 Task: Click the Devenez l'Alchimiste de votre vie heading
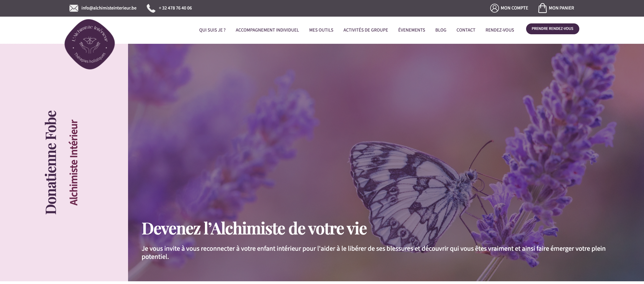pyautogui.click(x=254, y=228)
